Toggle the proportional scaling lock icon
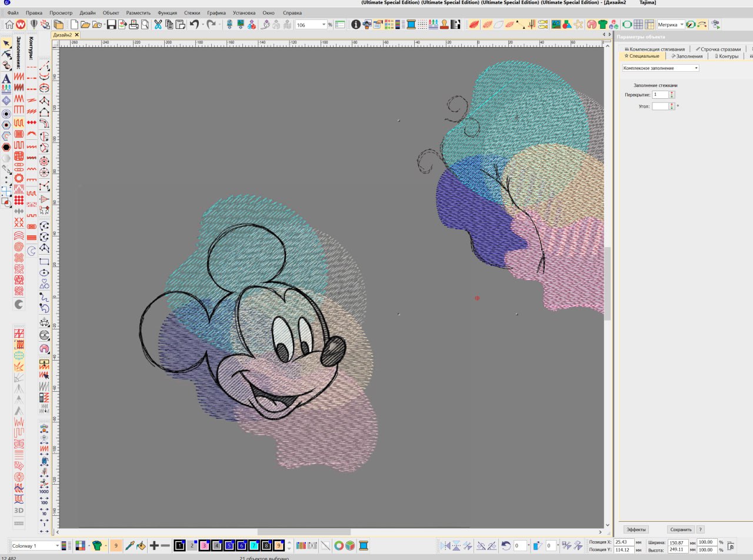The image size is (753, 560). tap(730, 546)
